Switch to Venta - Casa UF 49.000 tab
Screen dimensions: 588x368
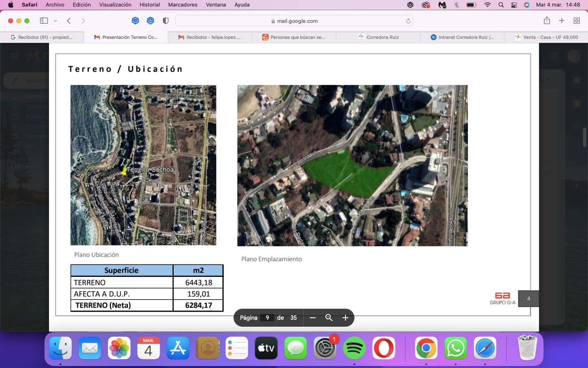click(x=546, y=37)
